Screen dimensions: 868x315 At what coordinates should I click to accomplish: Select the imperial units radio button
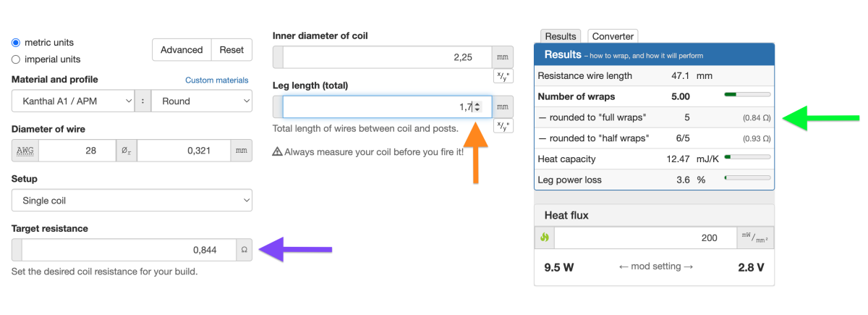(x=16, y=59)
